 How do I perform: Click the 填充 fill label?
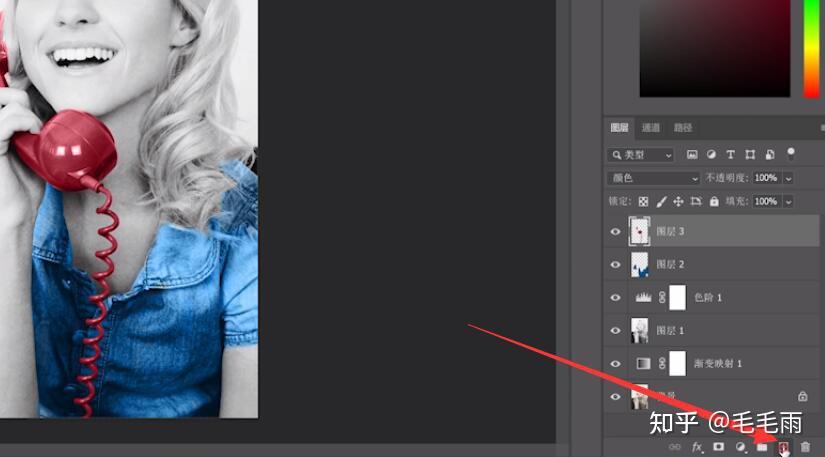737,201
